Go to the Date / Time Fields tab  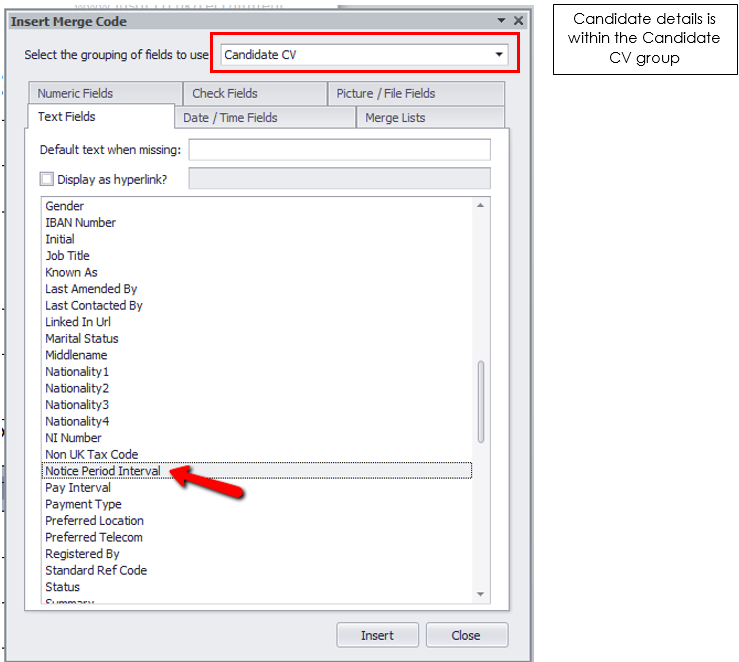229,118
